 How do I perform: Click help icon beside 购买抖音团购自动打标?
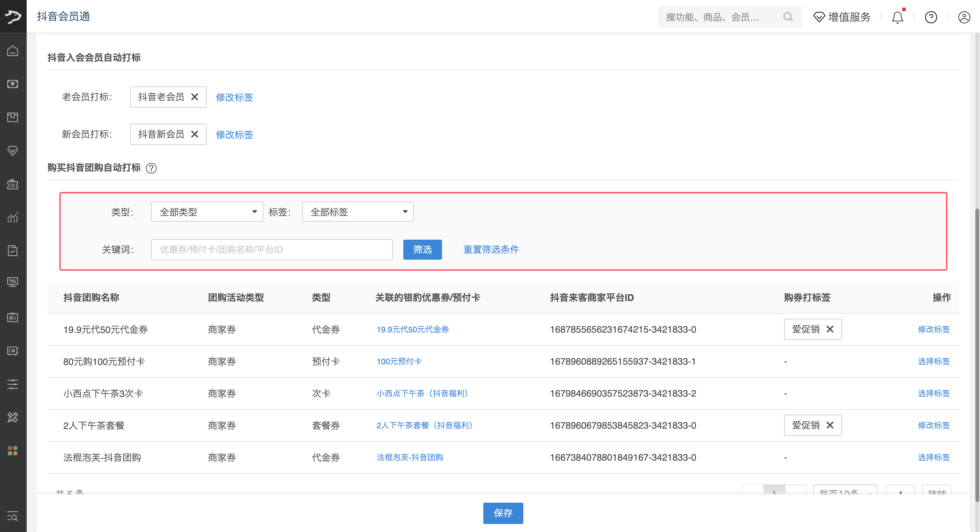[x=151, y=168]
